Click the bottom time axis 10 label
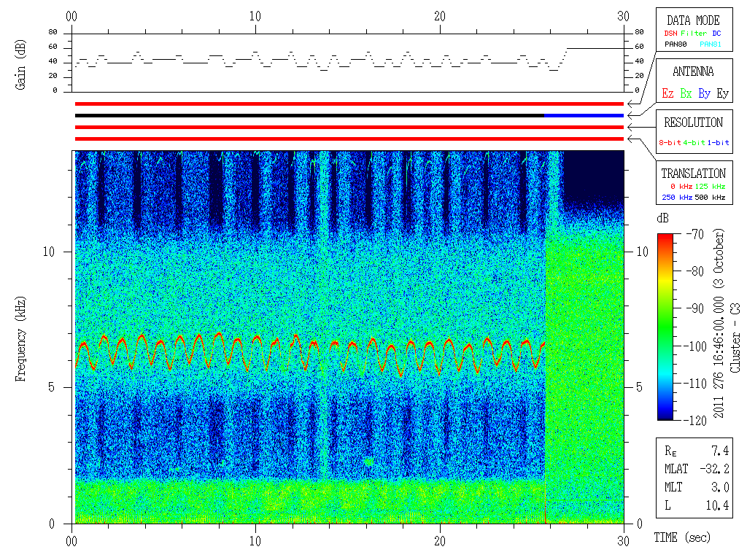747x560 pixels. (255, 541)
